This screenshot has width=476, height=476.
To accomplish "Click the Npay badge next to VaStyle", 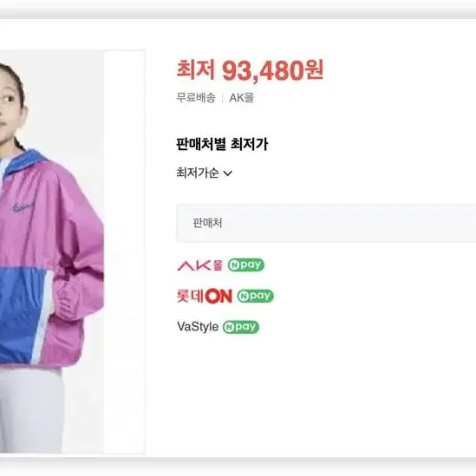I will [241, 327].
